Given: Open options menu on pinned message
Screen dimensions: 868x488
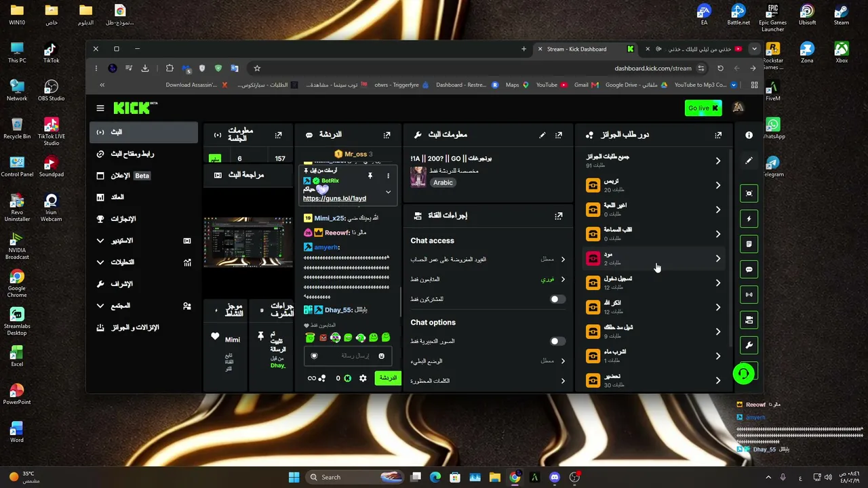Looking at the screenshot, I should click(388, 176).
